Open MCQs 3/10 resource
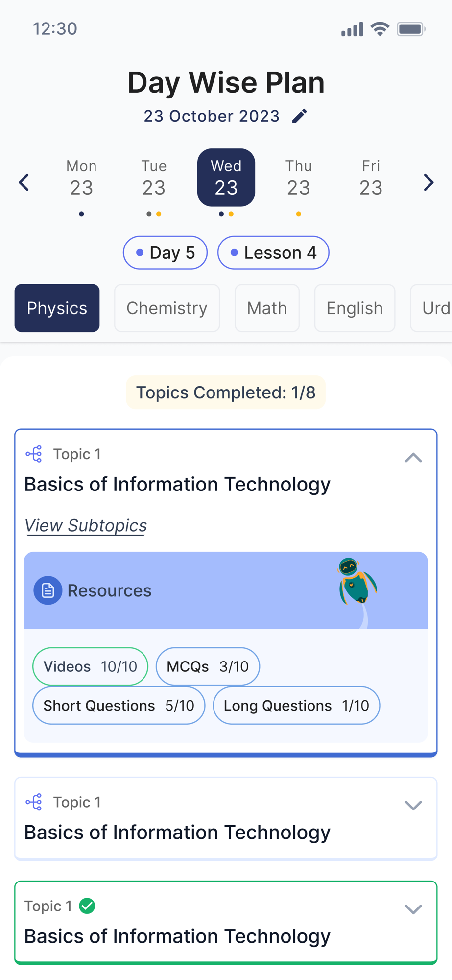 coord(208,666)
